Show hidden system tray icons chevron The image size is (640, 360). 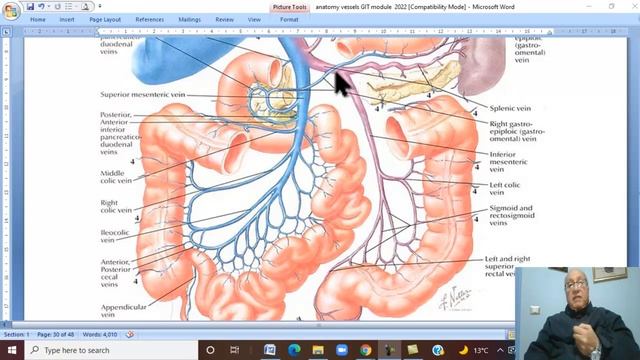click(500, 350)
